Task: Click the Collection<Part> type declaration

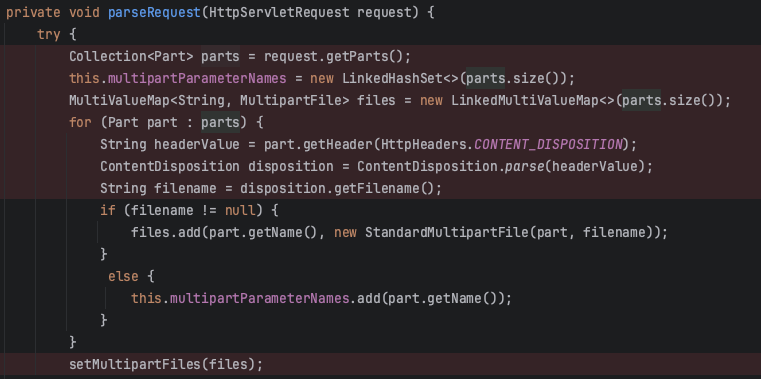Action: coord(131,56)
